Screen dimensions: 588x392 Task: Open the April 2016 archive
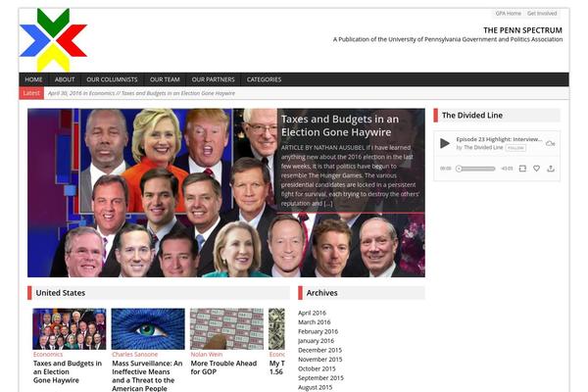312,313
